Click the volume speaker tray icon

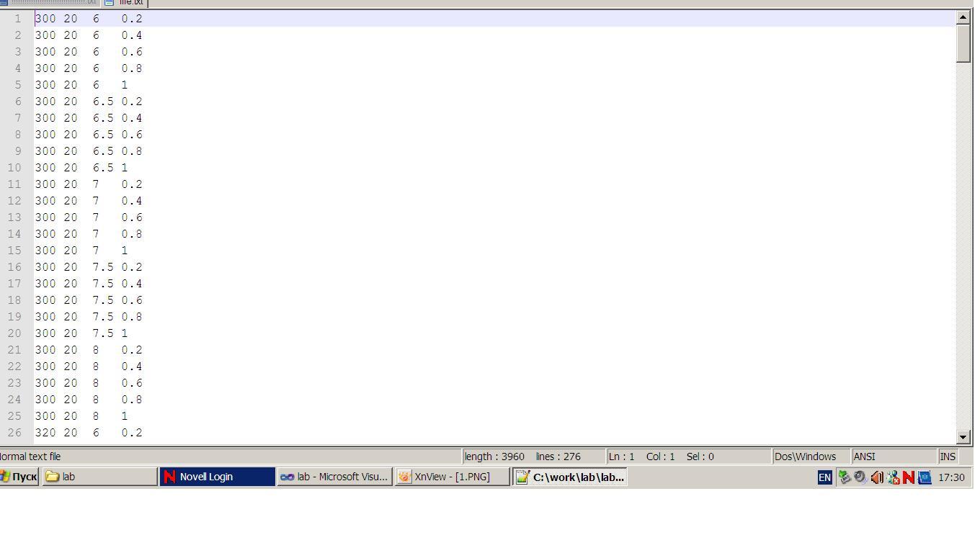point(877,477)
